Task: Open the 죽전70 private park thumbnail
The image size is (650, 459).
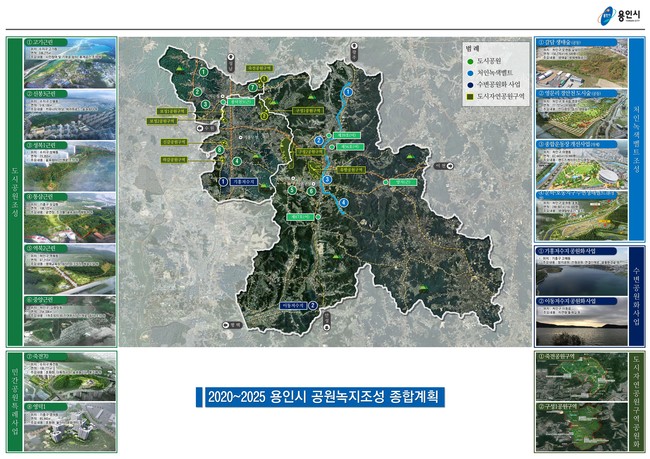Action: point(70,376)
